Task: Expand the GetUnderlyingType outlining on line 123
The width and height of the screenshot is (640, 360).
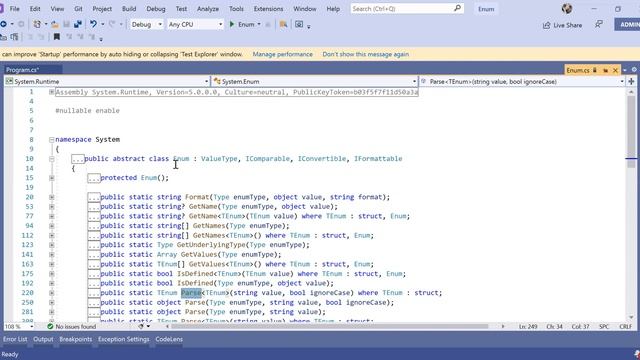Action: [x=52, y=245]
